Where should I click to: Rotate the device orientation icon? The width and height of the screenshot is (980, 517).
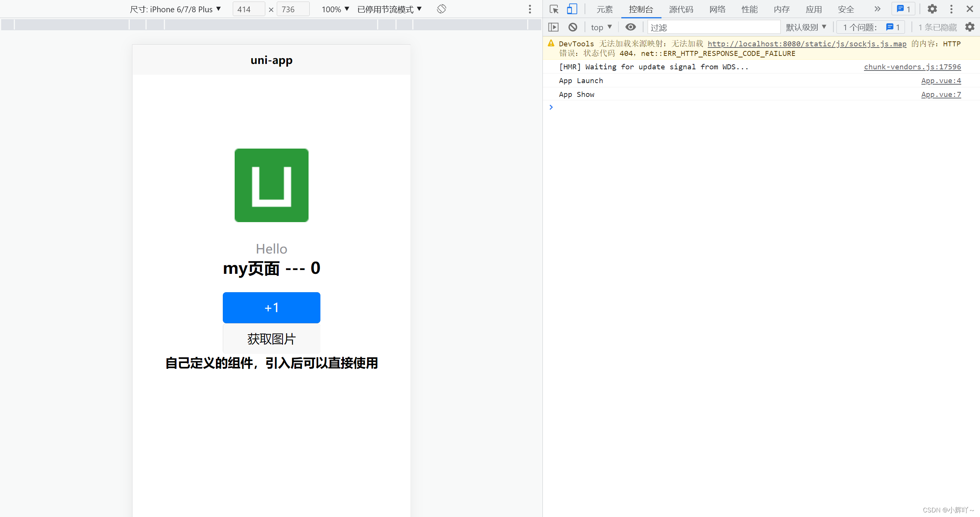441,9
